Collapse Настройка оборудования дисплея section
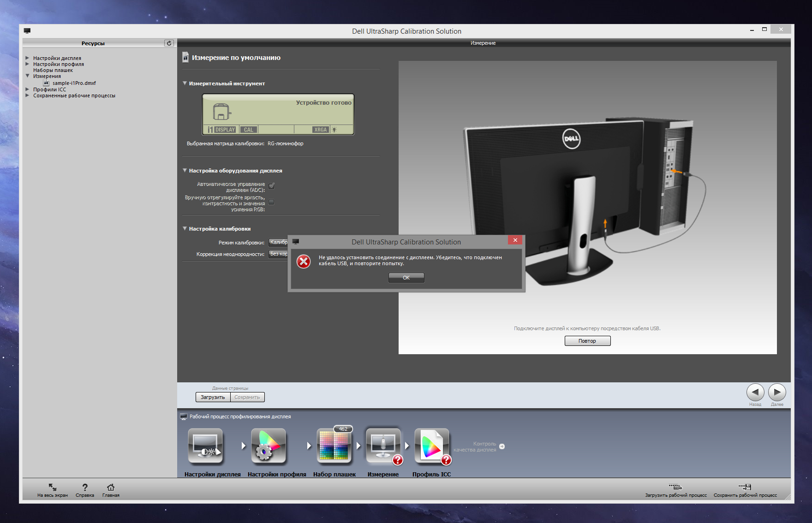The image size is (812, 523). coord(185,170)
